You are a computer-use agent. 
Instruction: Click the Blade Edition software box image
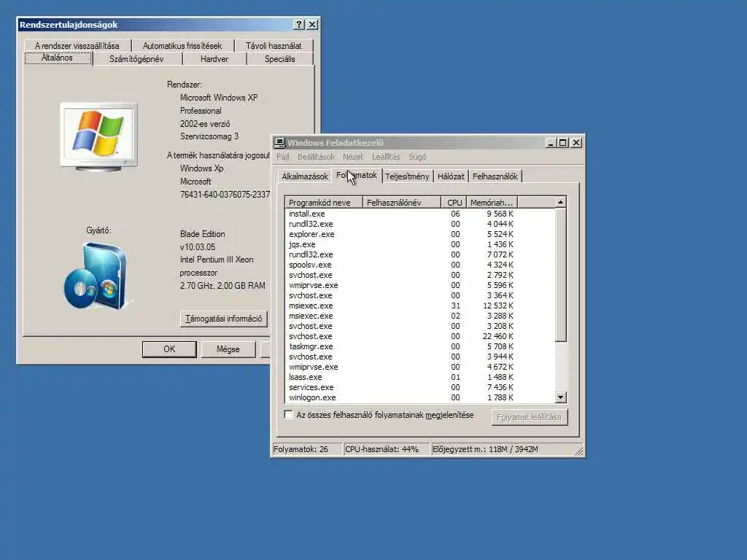click(x=96, y=276)
